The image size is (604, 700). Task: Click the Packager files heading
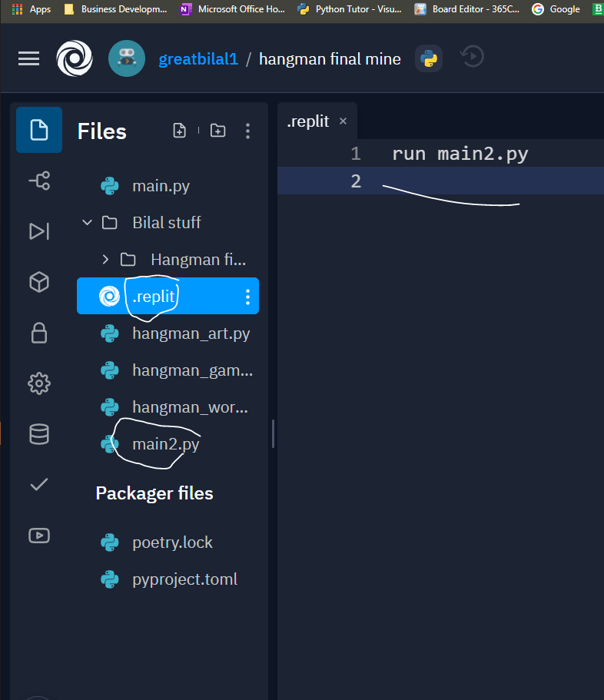tap(154, 493)
